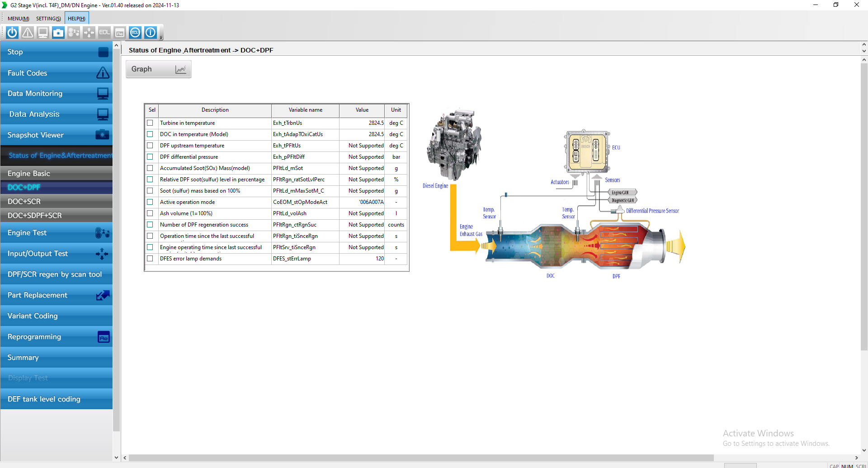
Task: Select the ECU information toolbar icon
Action: click(x=135, y=32)
